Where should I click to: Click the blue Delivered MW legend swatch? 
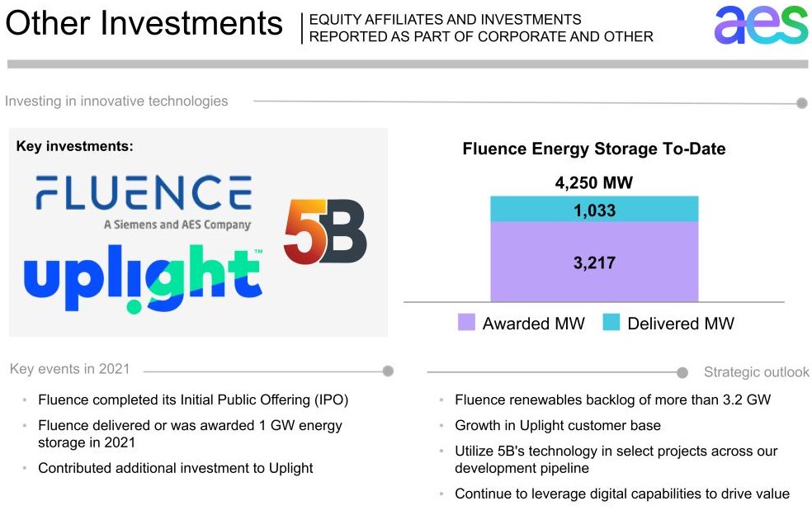tap(611, 323)
